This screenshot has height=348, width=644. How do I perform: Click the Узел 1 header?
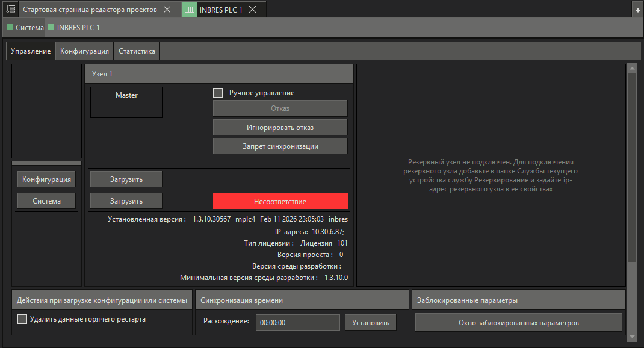(219, 74)
